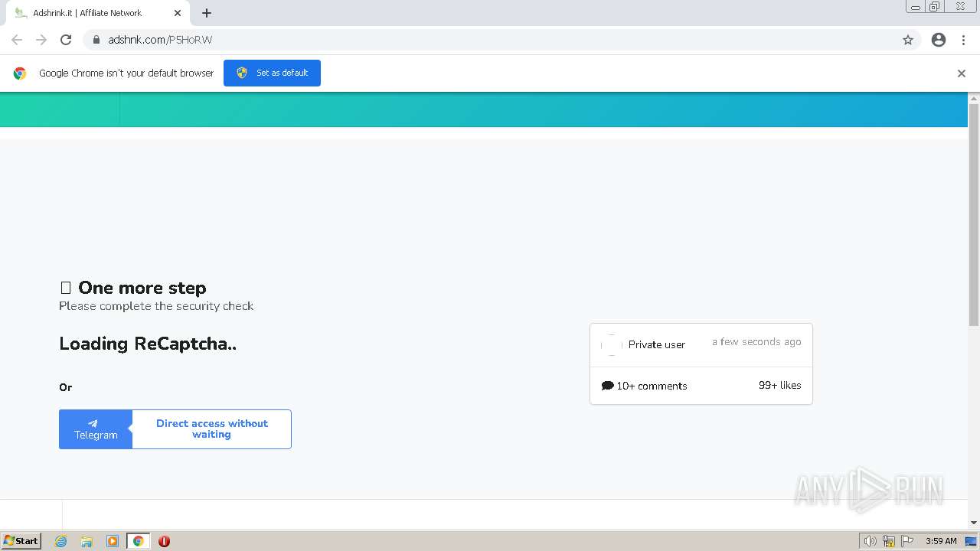Bookmark this page with the star icon
980x551 pixels.
point(908,40)
